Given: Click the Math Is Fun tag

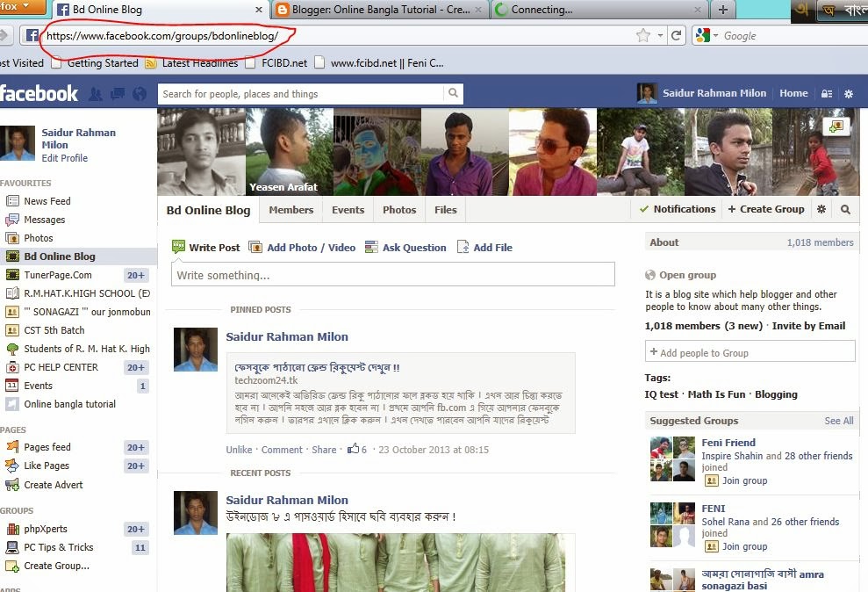Looking at the screenshot, I should coord(717,394).
